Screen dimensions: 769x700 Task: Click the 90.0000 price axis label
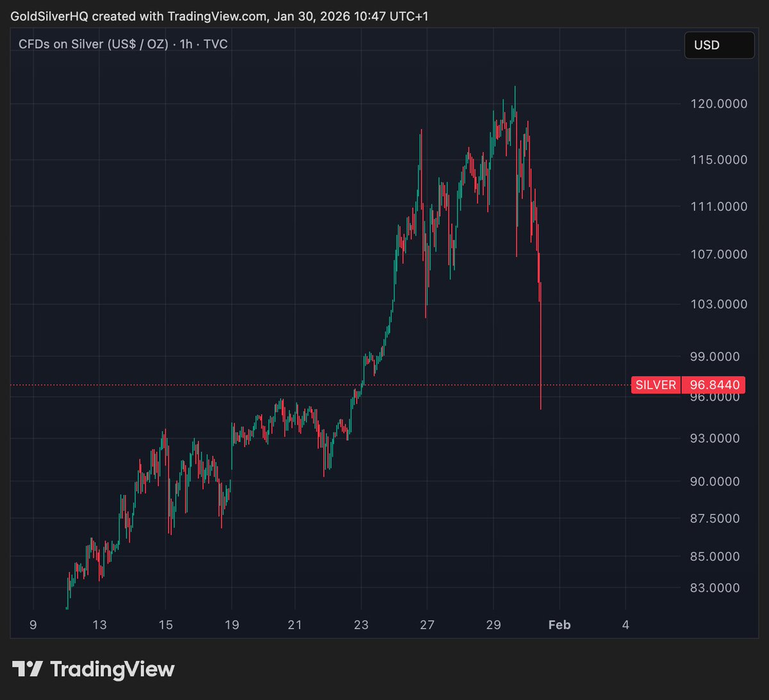(715, 482)
